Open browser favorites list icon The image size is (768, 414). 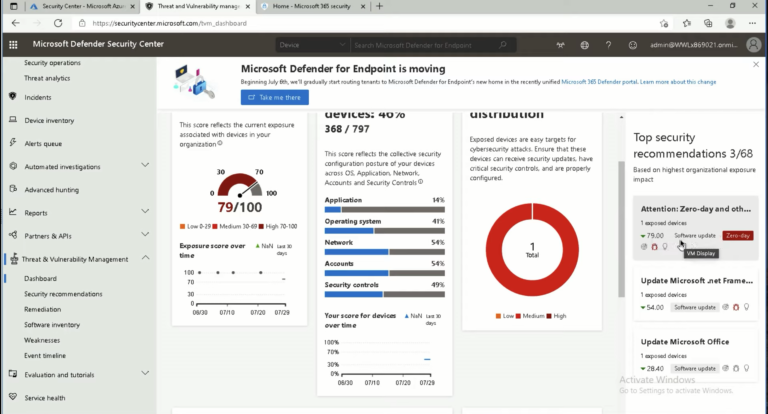pyautogui.click(x=687, y=23)
